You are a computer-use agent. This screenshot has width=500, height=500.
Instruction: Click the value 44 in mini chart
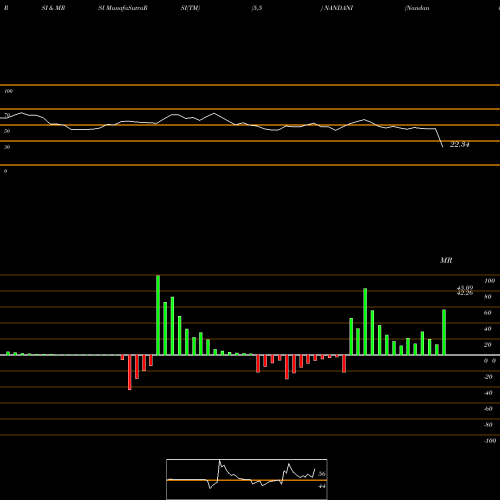pyautogui.click(x=322, y=486)
